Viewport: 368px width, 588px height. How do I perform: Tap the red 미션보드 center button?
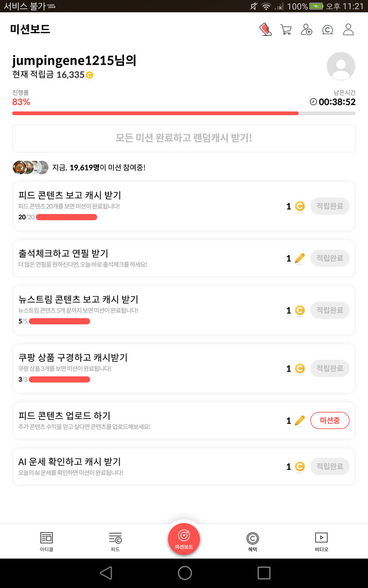point(184,539)
